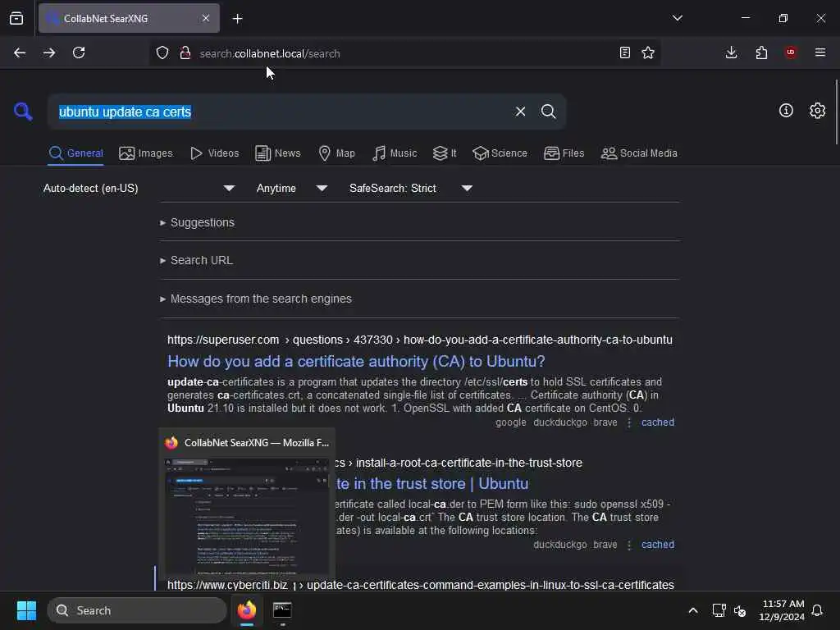840x630 pixels.
Task: Open the Extensions puzzle icon
Action: [761, 52]
